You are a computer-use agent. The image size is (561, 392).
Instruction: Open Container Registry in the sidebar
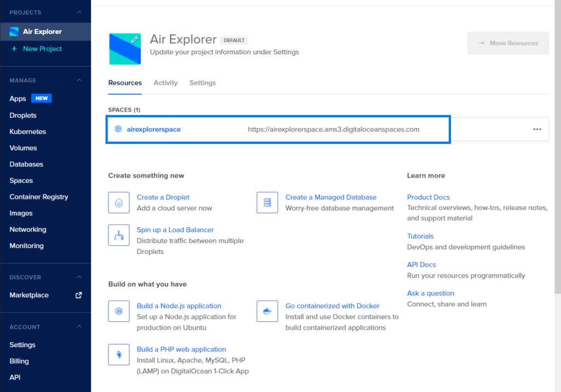(x=39, y=197)
